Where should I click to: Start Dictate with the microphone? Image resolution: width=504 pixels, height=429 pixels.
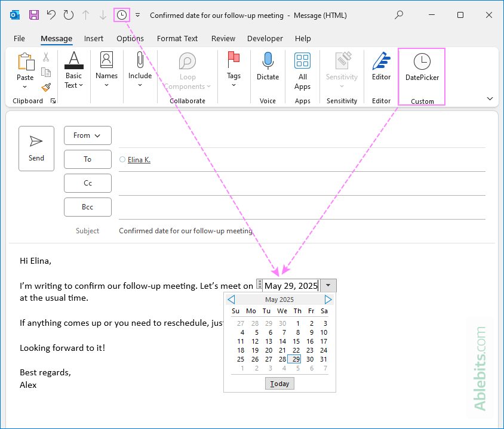click(268, 66)
